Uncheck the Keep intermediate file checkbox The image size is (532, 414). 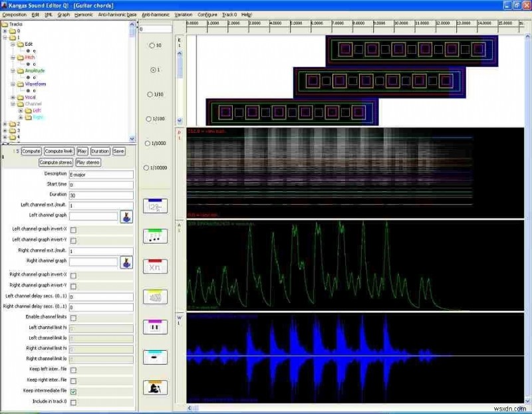pyautogui.click(x=73, y=392)
